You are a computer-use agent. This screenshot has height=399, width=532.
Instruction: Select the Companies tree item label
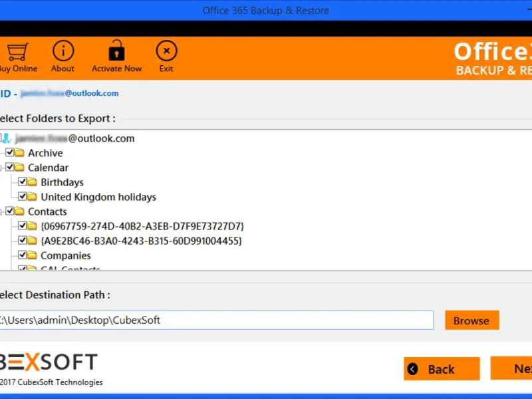66,255
